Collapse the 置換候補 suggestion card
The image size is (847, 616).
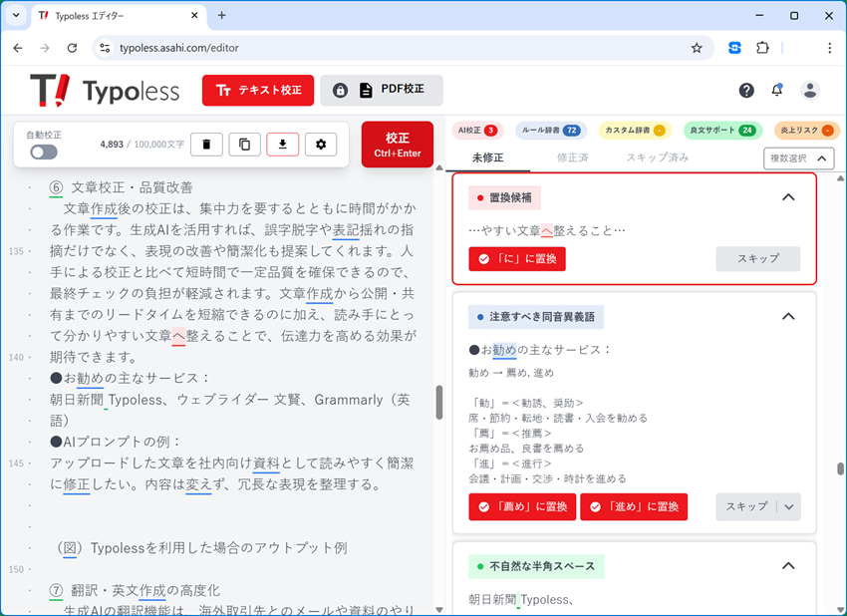click(788, 197)
